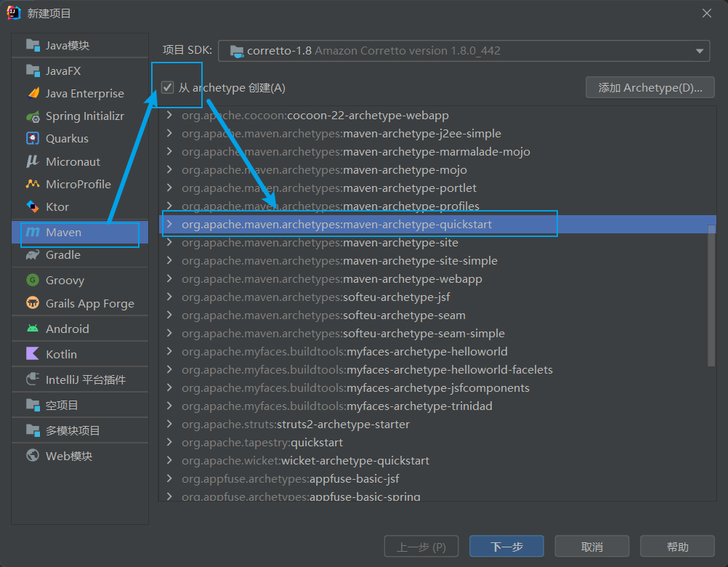Click the 项目 SDK: label
Screen dimensions: 728x567
187,50
